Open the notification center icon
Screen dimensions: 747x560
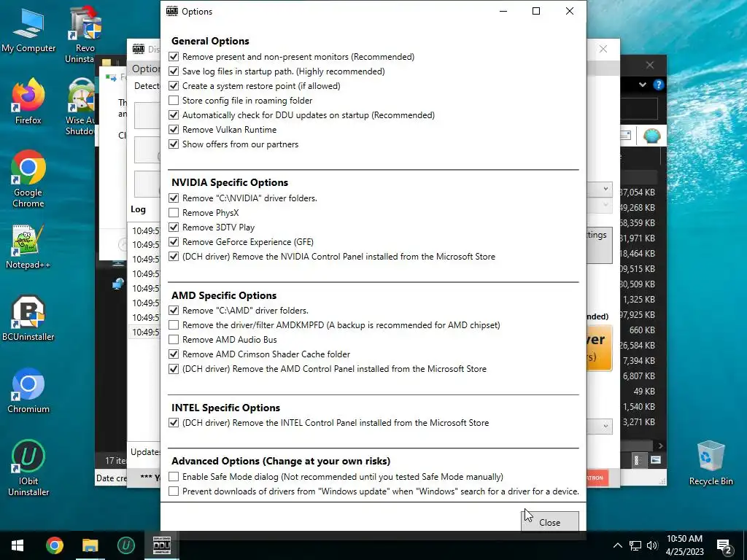724,546
